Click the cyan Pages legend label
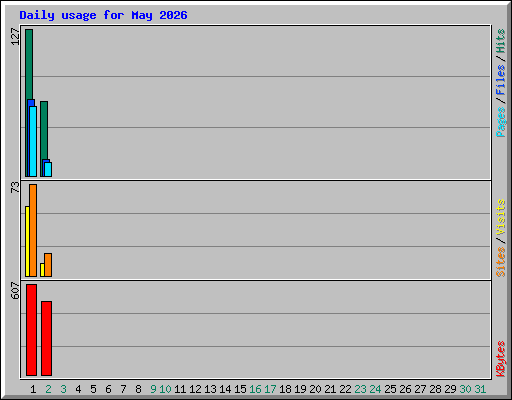This screenshot has width=512, height=400. (x=500, y=122)
